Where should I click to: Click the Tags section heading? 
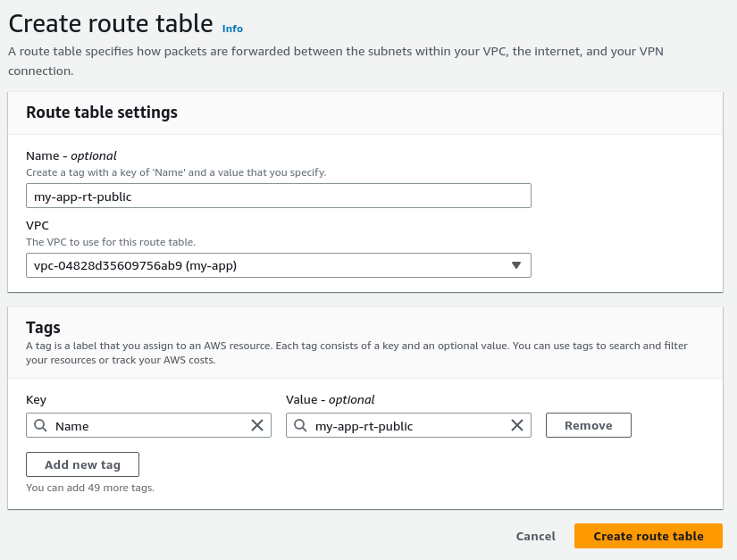click(x=43, y=328)
